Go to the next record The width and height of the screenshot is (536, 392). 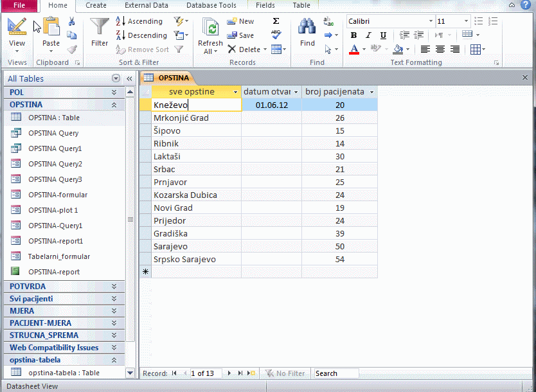(228, 373)
